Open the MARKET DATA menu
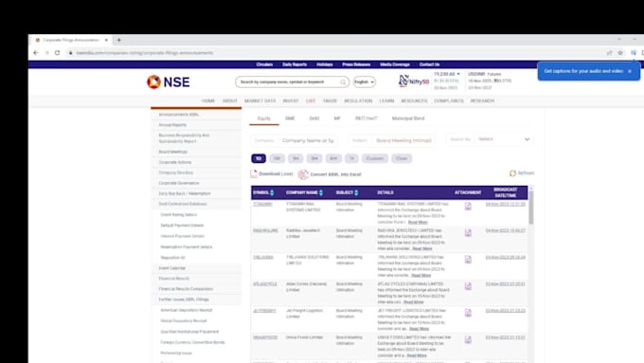 pos(260,100)
